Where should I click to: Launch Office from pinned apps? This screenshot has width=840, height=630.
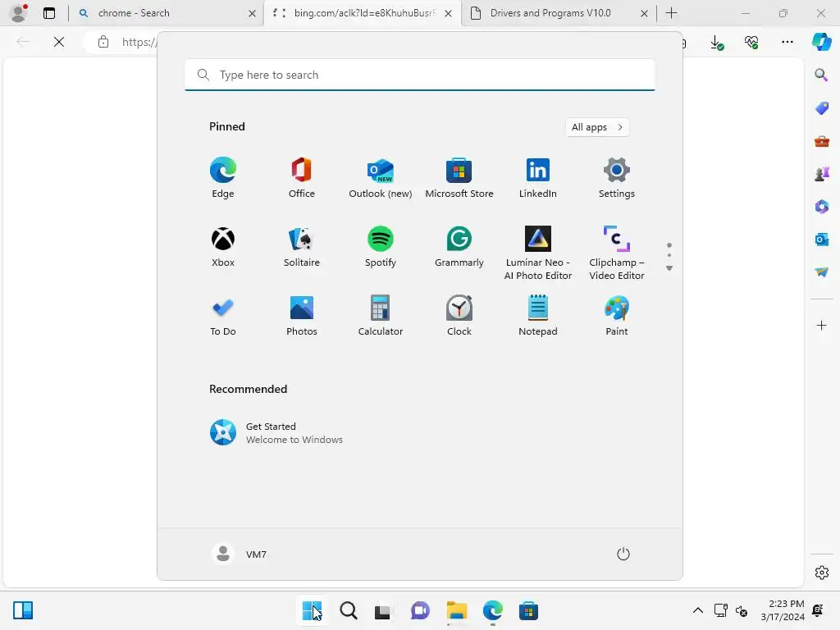tap(302, 178)
